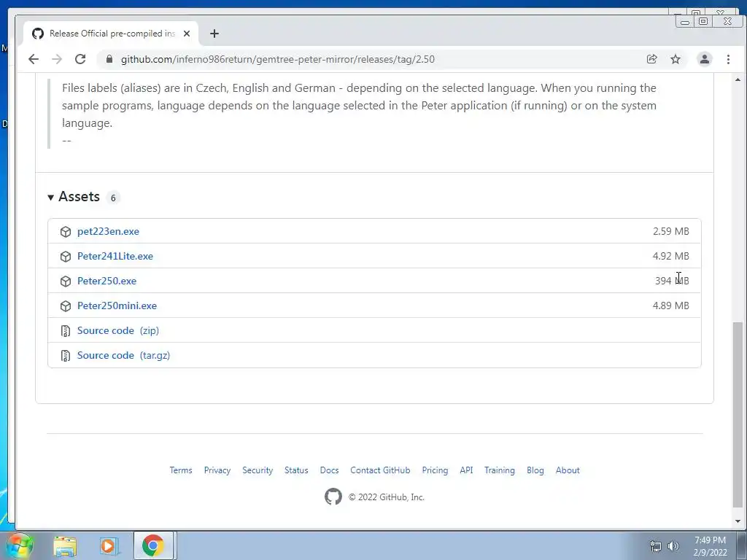This screenshot has width=747, height=560.
Task: Open Chrome's three-dot menu
Action: [x=728, y=59]
